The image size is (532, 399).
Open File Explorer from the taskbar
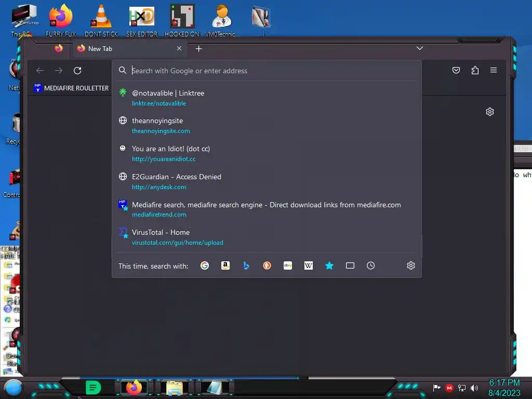coord(175,388)
